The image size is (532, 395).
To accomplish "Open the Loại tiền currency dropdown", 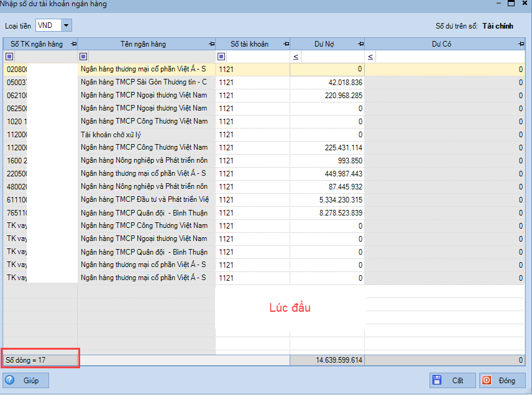I will click(x=66, y=25).
